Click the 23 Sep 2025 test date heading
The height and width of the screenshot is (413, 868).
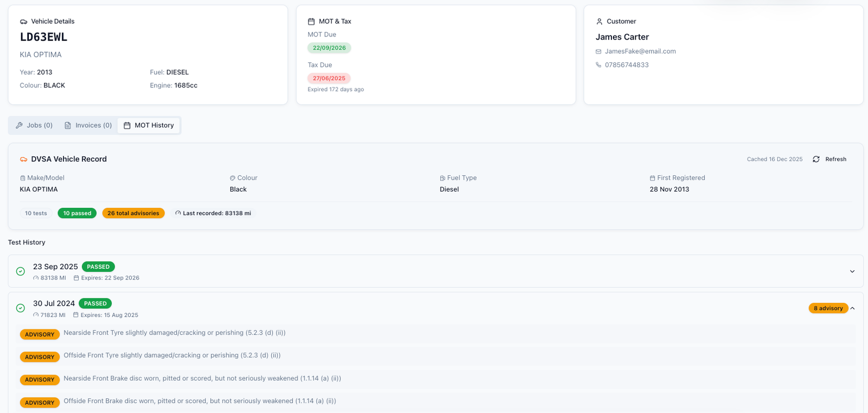click(x=55, y=266)
